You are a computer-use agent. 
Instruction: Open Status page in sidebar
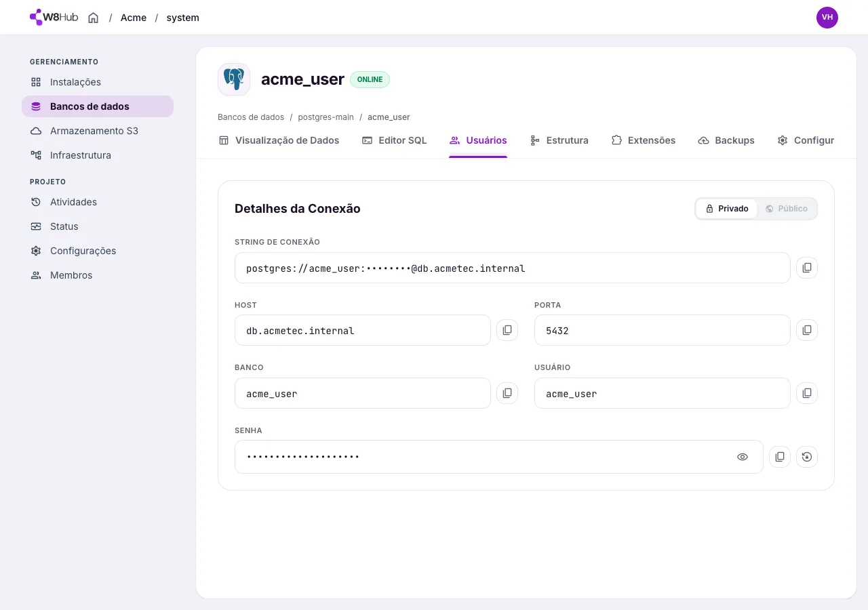[98, 226]
